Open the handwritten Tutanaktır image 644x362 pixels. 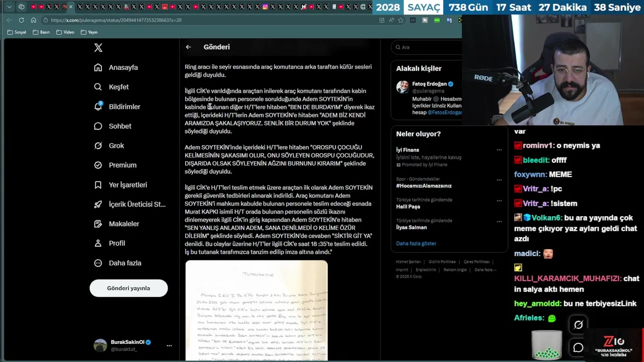click(x=257, y=310)
